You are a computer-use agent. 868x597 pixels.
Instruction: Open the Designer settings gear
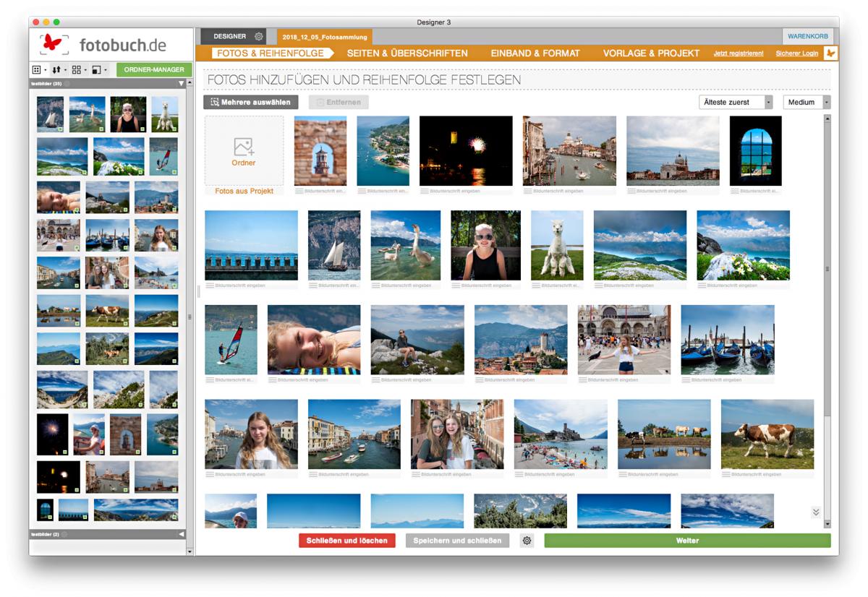pyautogui.click(x=259, y=36)
